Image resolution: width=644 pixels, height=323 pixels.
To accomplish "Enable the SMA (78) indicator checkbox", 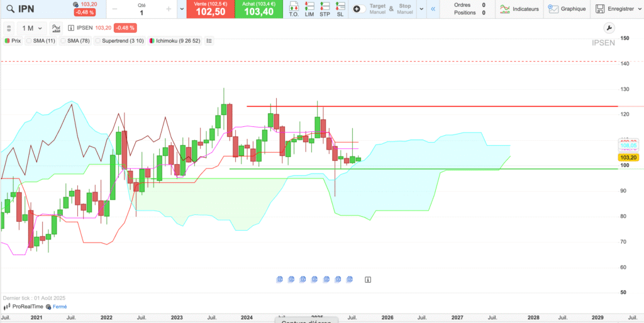I will tap(64, 41).
